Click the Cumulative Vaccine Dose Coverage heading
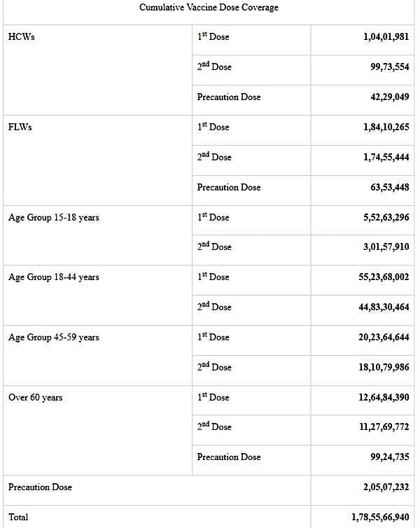This screenshot has width=420, height=528. pyautogui.click(x=209, y=8)
